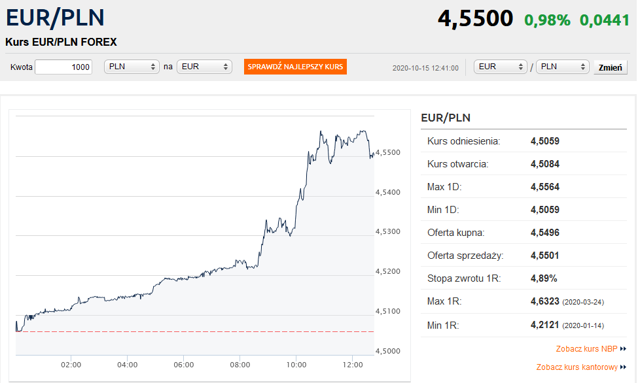Click the 08:00 marker on chart axis
Viewport: 640px width, 383px height.
click(240, 365)
